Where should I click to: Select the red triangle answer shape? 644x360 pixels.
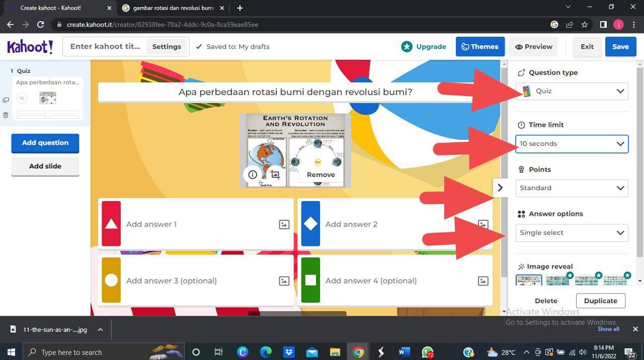[111, 224]
